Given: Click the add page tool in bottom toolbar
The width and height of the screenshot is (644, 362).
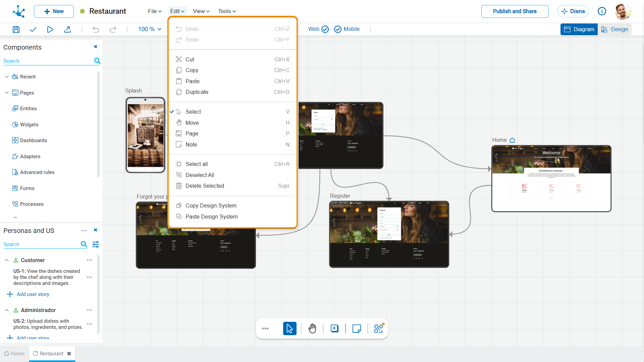Looking at the screenshot, I should tap(334, 328).
